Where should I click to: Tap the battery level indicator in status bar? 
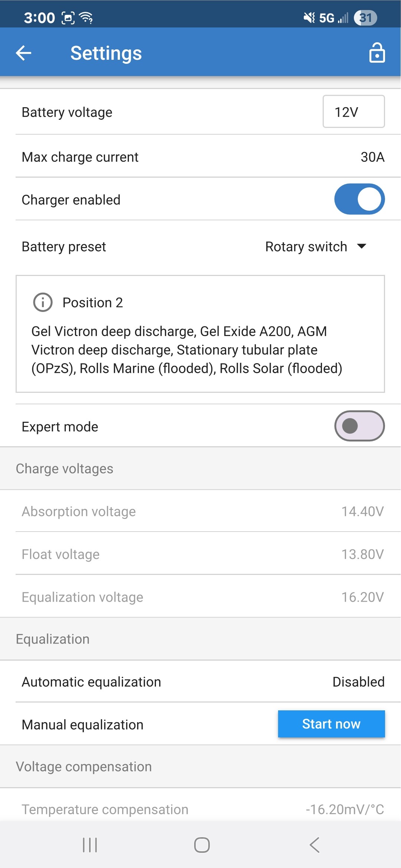coord(365,17)
